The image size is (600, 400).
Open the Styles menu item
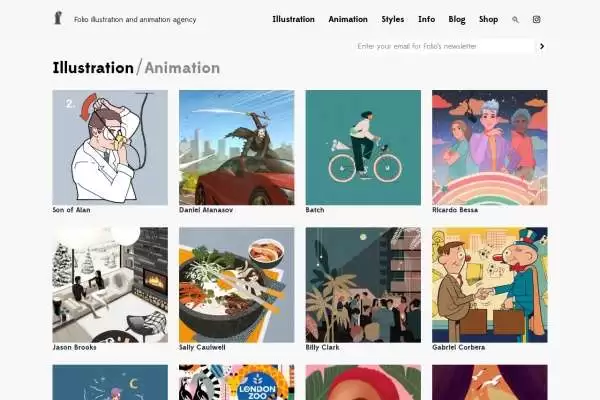[x=393, y=19]
